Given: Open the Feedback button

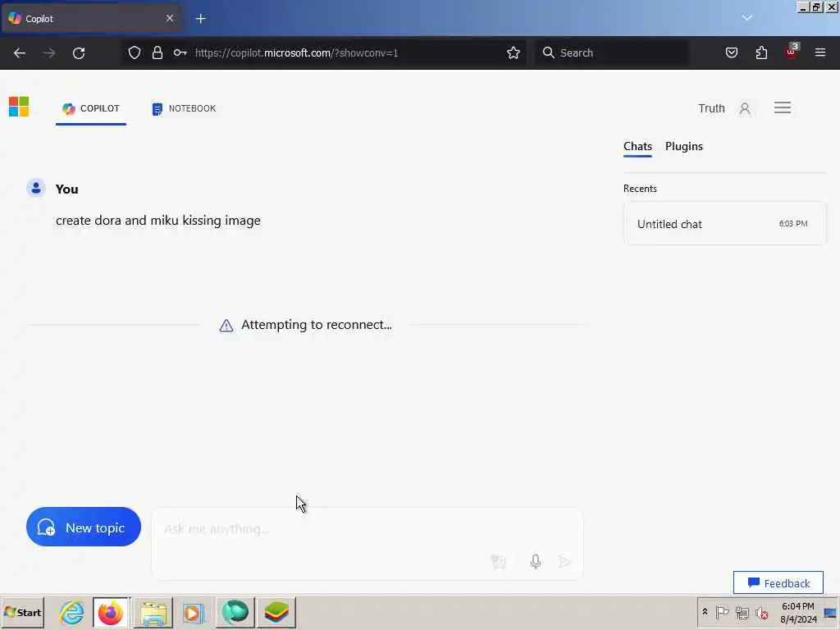Looking at the screenshot, I should click(778, 583).
